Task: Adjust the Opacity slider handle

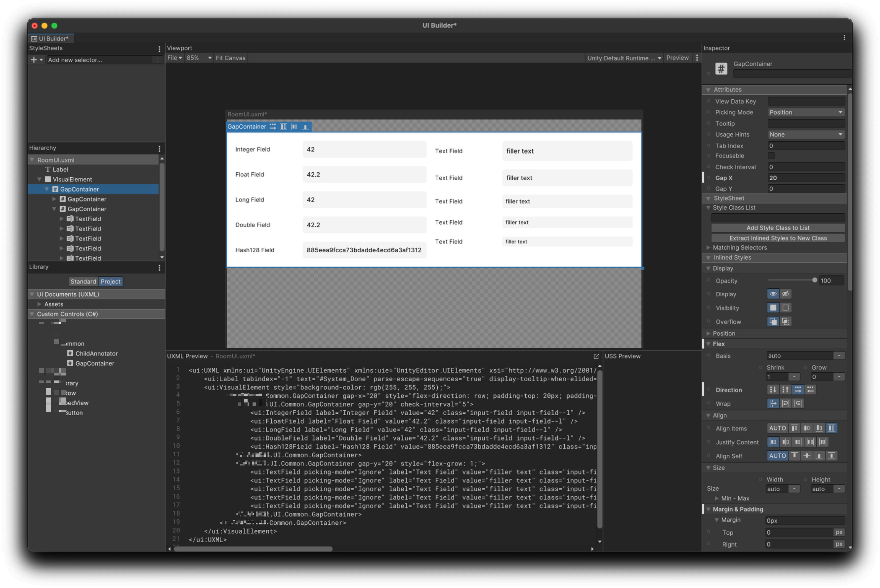Action: point(814,280)
